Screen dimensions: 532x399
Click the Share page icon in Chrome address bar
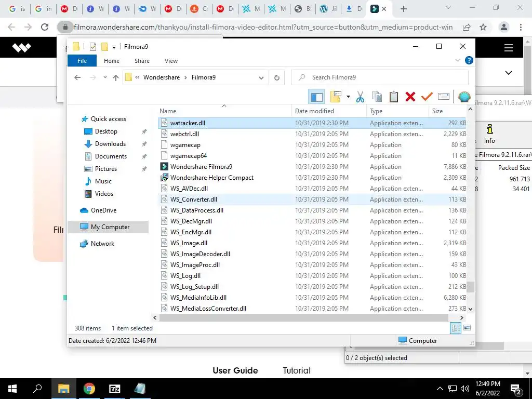point(467,27)
